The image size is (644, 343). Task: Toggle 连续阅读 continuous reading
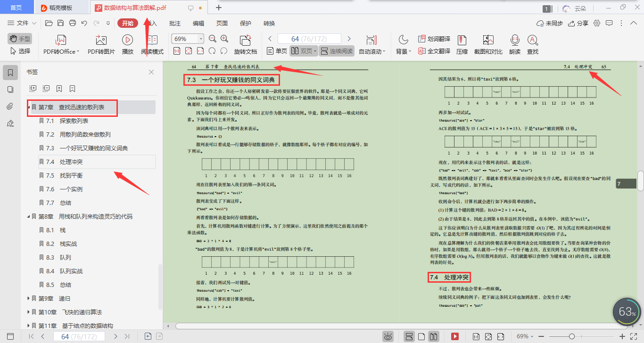point(337,51)
